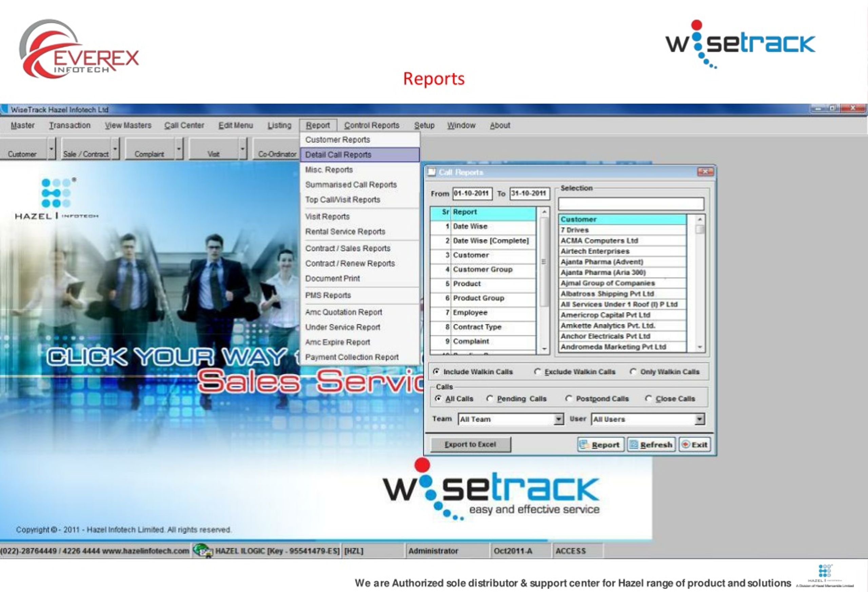Open the Team dropdown showing All Team
The height and width of the screenshot is (592, 868).
[x=558, y=419]
